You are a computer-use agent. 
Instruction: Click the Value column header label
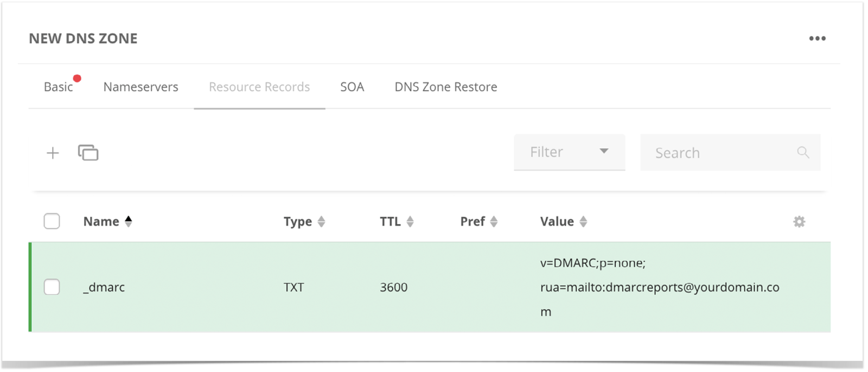(557, 222)
